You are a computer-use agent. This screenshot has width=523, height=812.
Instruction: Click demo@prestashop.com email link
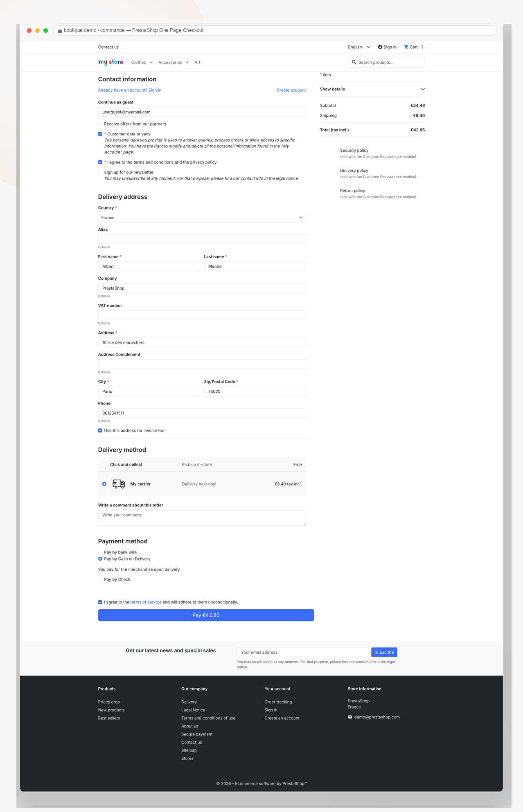tap(377, 717)
